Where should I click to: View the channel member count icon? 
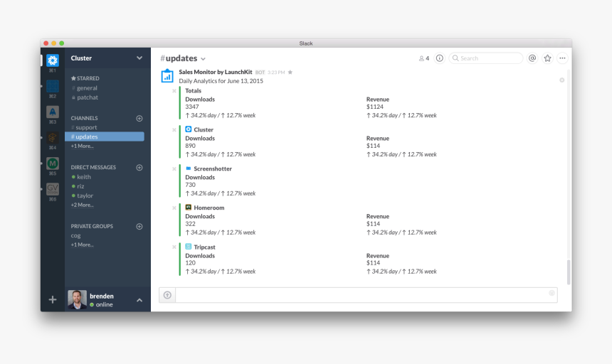[424, 58]
